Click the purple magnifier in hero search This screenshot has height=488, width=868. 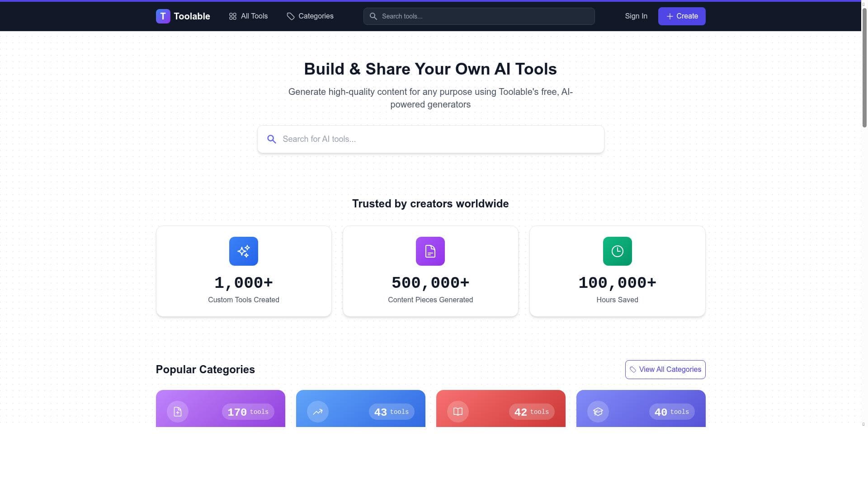pos(271,139)
